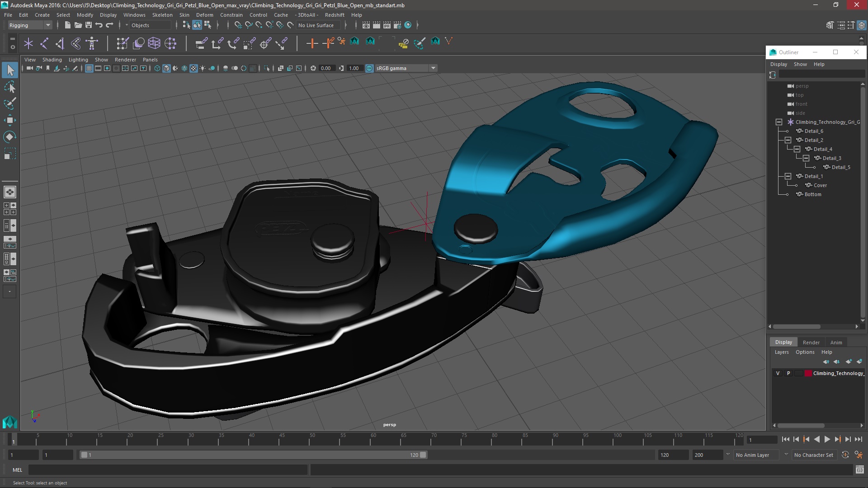This screenshot has width=868, height=488.
Task: Collapse the Detail_1 node
Action: pyautogui.click(x=788, y=176)
